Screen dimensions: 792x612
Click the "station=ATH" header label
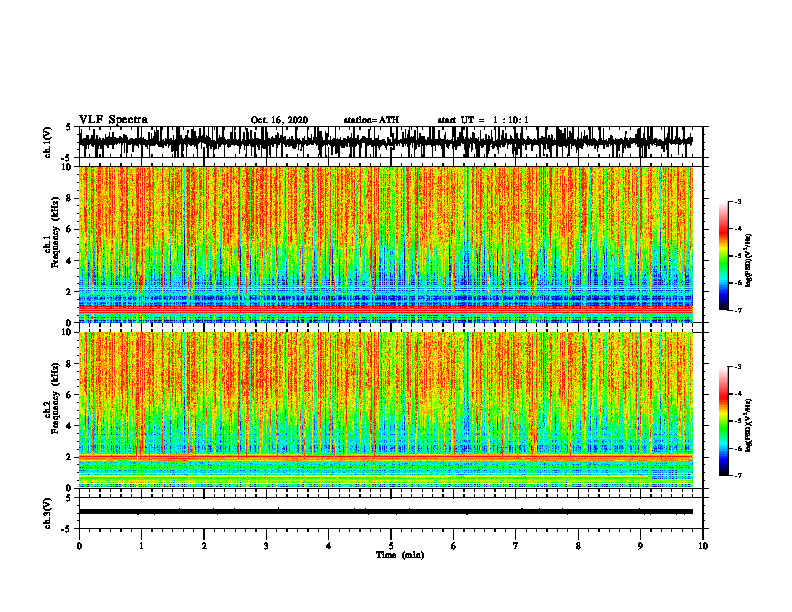pos(371,120)
